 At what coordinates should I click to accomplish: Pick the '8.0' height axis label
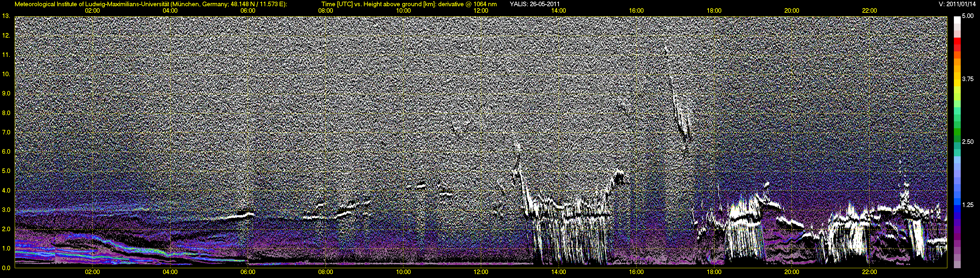tap(6, 113)
